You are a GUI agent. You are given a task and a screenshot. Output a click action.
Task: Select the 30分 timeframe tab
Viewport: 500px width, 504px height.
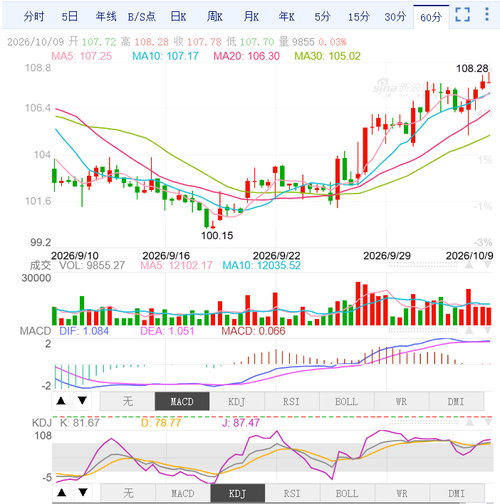[395, 16]
